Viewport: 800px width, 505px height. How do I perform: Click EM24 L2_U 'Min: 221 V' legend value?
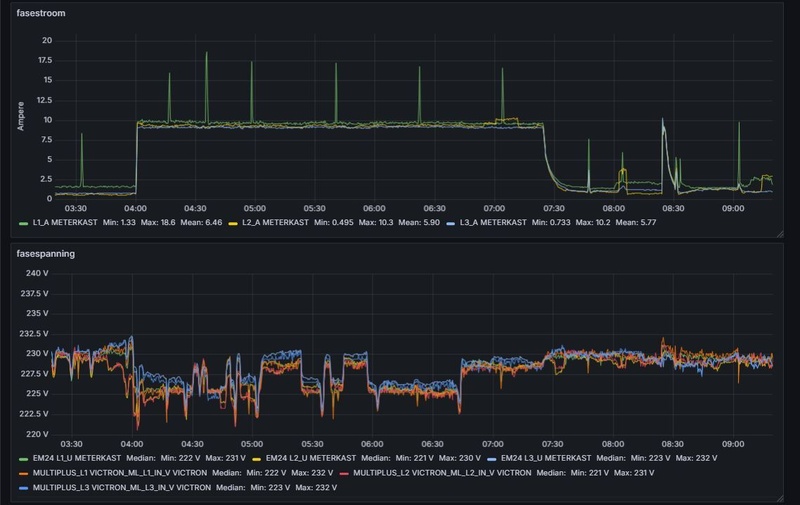(414, 458)
